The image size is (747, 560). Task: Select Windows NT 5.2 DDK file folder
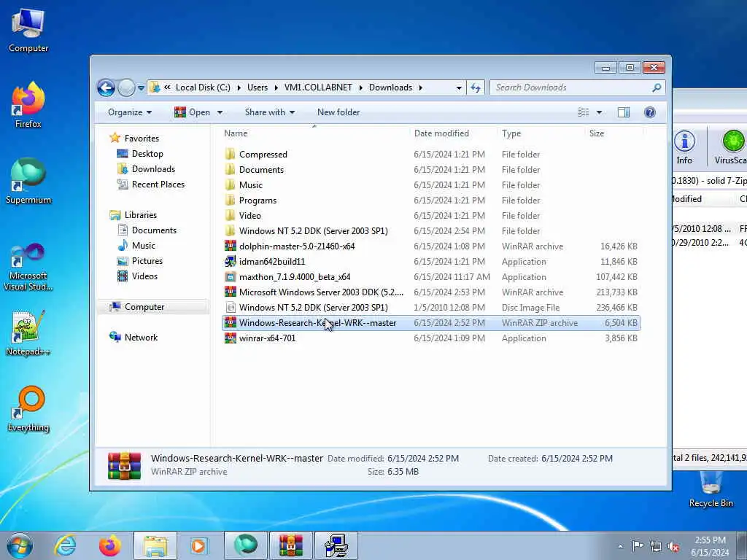(x=430, y=231)
